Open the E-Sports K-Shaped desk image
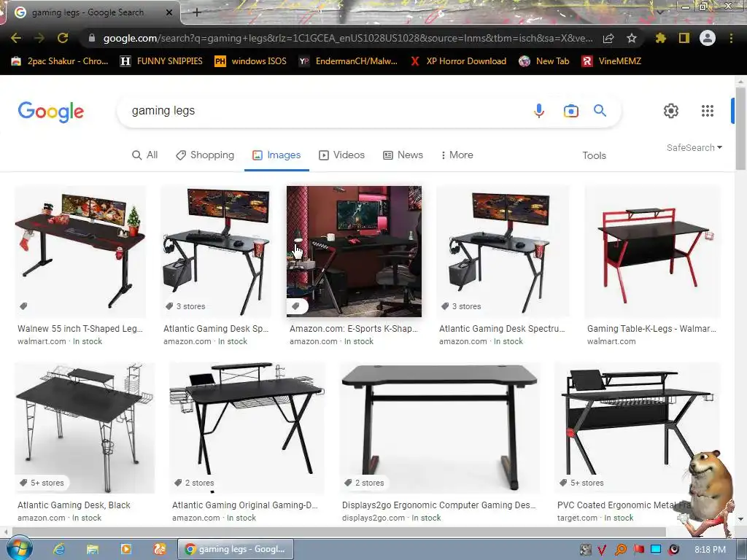The width and height of the screenshot is (747, 560). click(354, 252)
